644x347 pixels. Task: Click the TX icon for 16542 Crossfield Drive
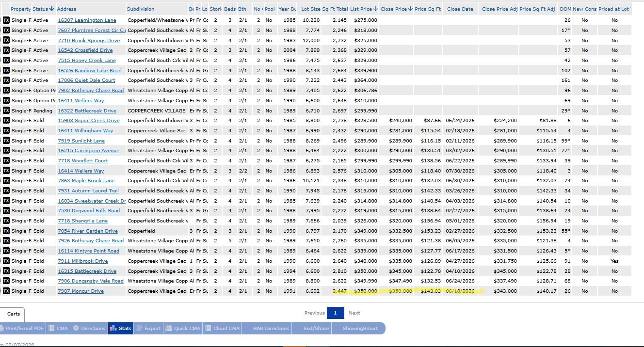point(6,50)
